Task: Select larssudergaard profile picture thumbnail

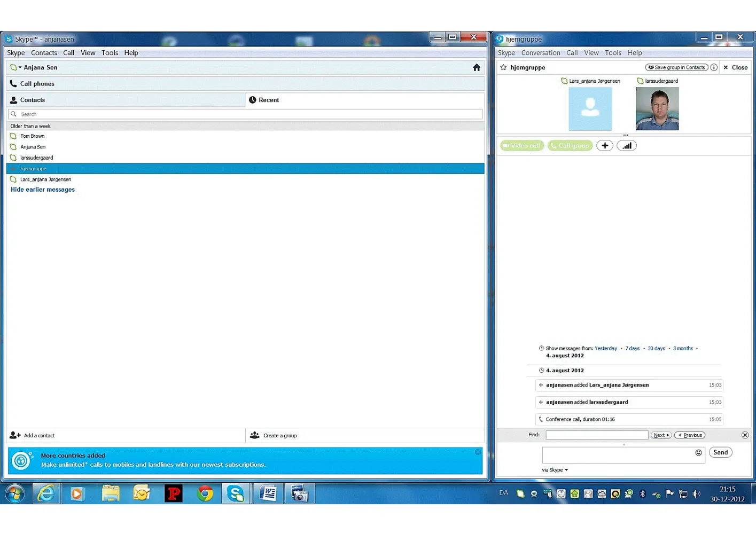Action: click(x=657, y=109)
